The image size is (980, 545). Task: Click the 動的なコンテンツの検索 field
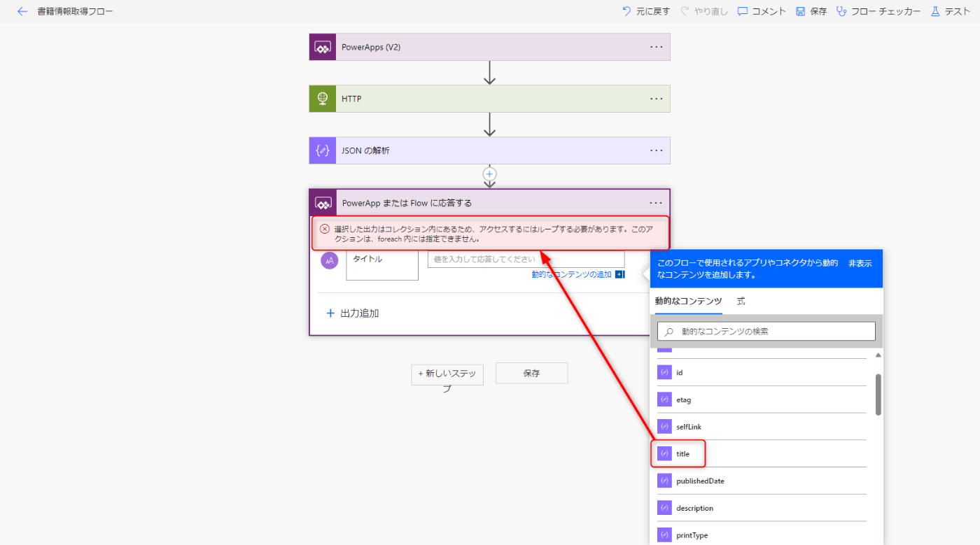[x=766, y=331]
